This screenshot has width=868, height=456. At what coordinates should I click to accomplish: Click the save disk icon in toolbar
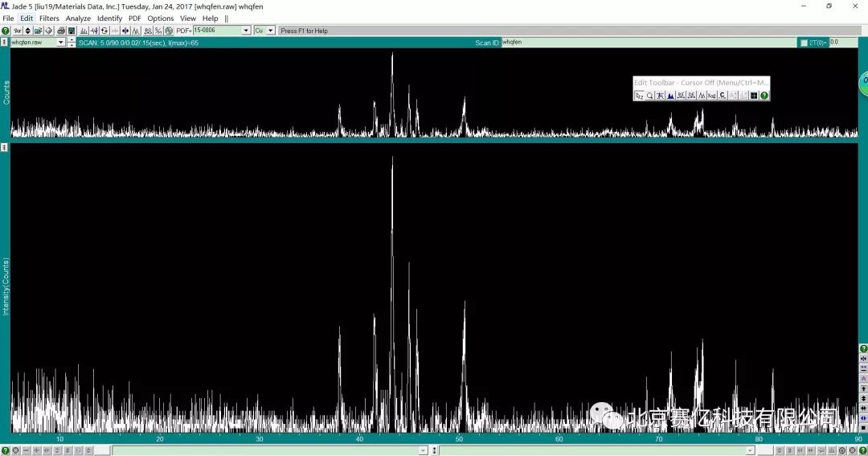[x=72, y=31]
